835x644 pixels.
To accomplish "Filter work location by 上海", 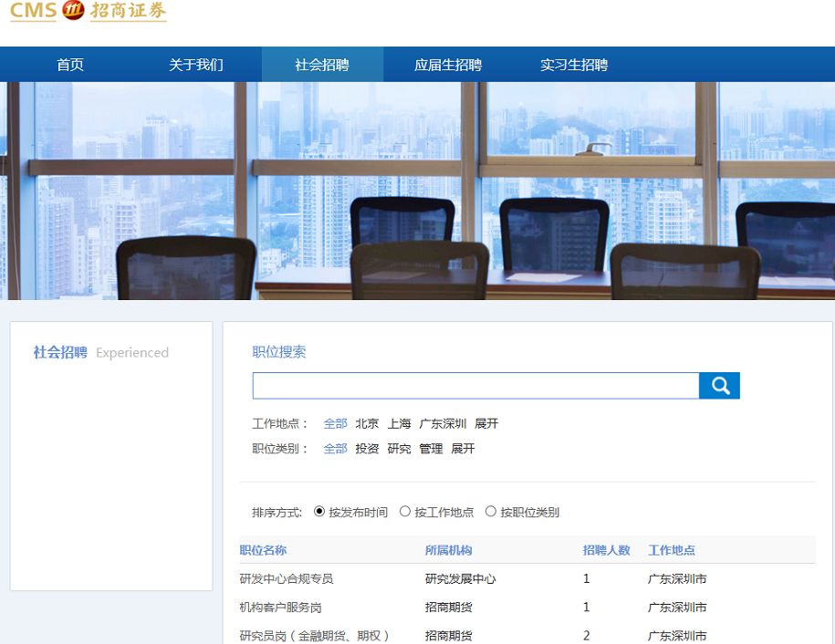I will [x=399, y=423].
